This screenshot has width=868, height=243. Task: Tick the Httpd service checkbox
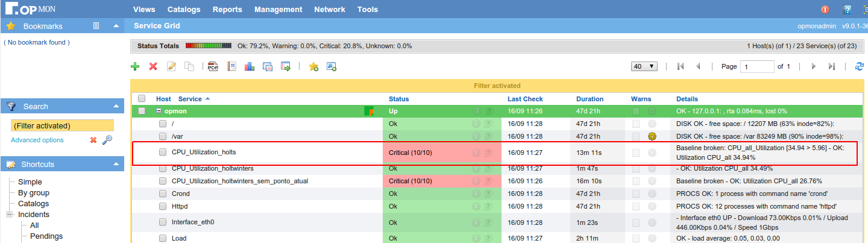pos(163,206)
